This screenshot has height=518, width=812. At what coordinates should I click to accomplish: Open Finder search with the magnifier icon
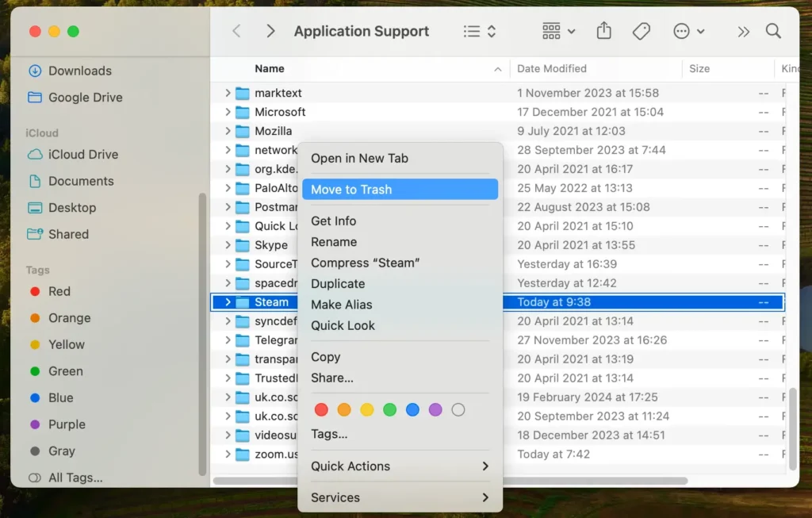coord(773,31)
